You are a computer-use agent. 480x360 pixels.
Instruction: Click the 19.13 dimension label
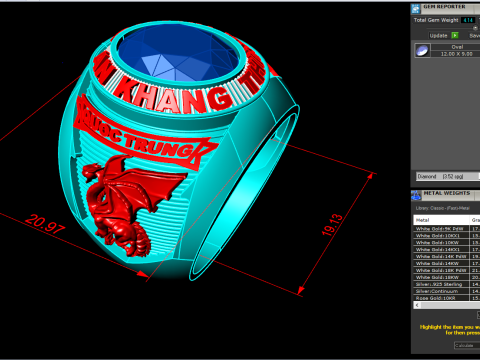point(332,224)
